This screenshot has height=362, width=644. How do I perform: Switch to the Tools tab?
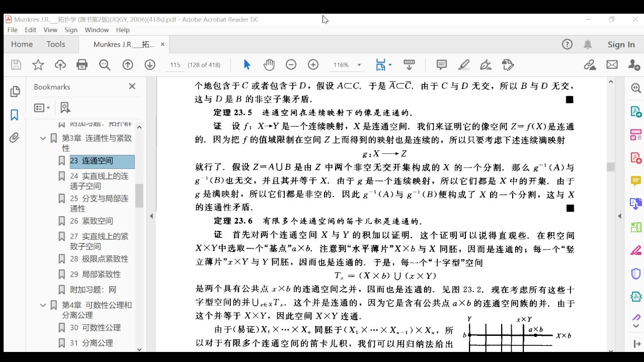click(56, 44)
